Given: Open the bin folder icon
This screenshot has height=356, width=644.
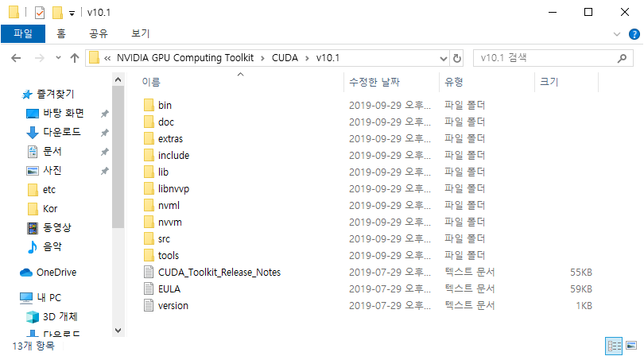Looking at the screenshot, I should click(149, 105).
